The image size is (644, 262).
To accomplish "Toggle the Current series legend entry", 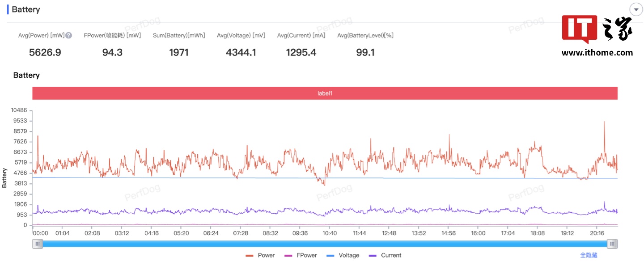I will 385,255.
